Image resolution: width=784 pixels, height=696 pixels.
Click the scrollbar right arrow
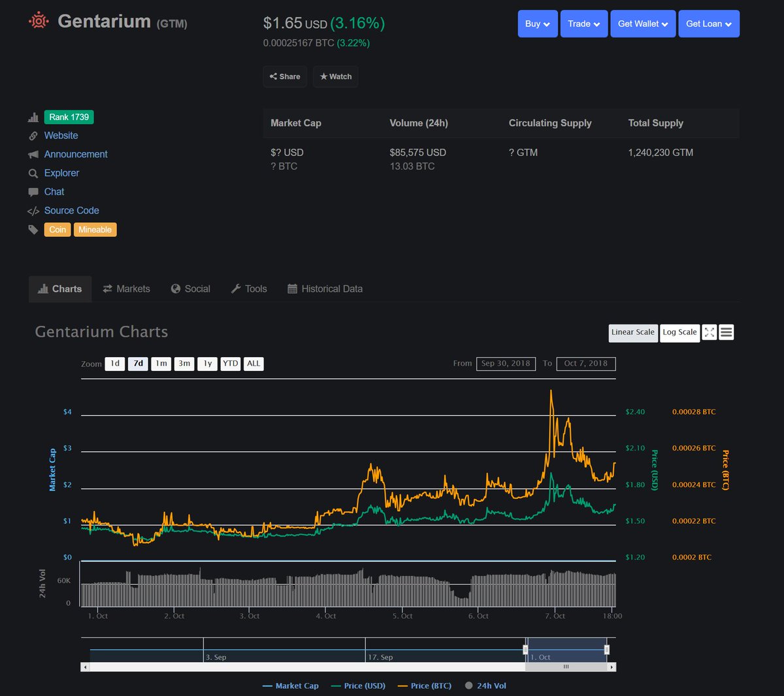612,667
